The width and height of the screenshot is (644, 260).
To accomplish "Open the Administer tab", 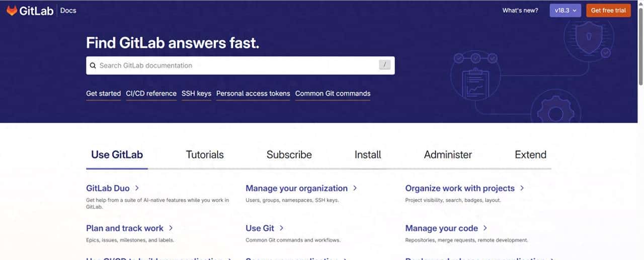I will 448,155.
